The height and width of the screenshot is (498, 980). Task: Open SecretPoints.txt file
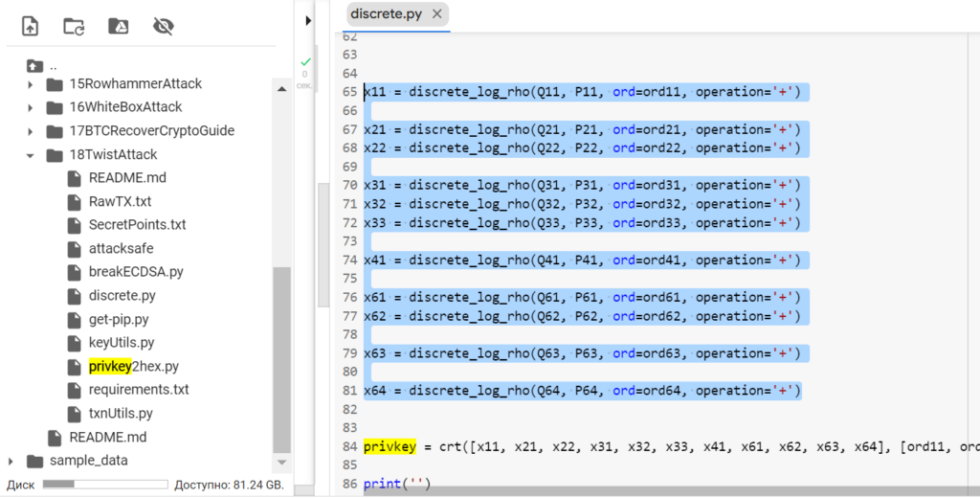[x=138, y=225]
